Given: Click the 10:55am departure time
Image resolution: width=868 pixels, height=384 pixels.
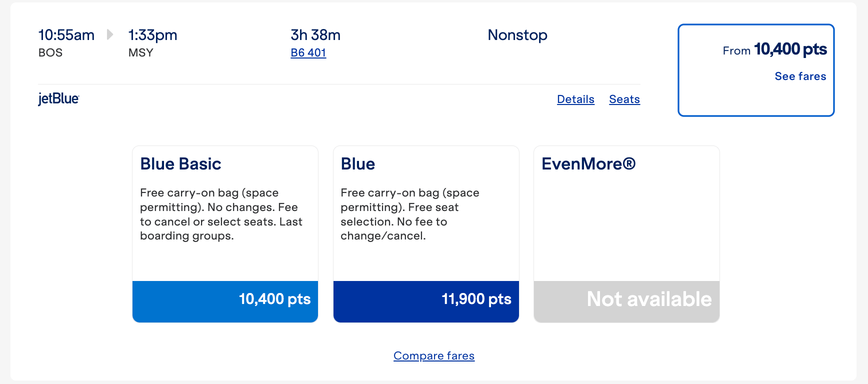Looking at the screenshot, I should coord(66,34).
